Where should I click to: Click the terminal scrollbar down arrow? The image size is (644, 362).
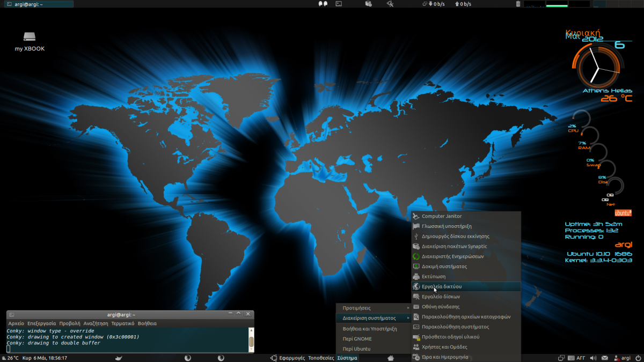(251, 350)
